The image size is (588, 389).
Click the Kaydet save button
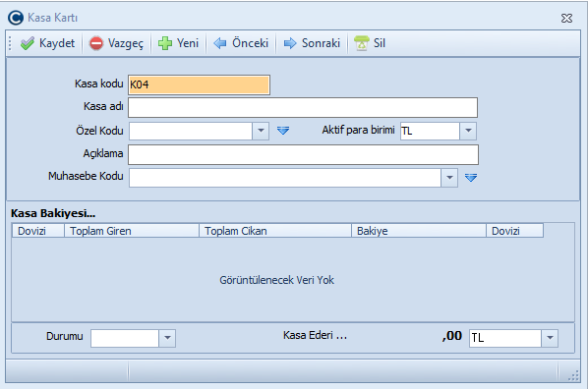47,43
